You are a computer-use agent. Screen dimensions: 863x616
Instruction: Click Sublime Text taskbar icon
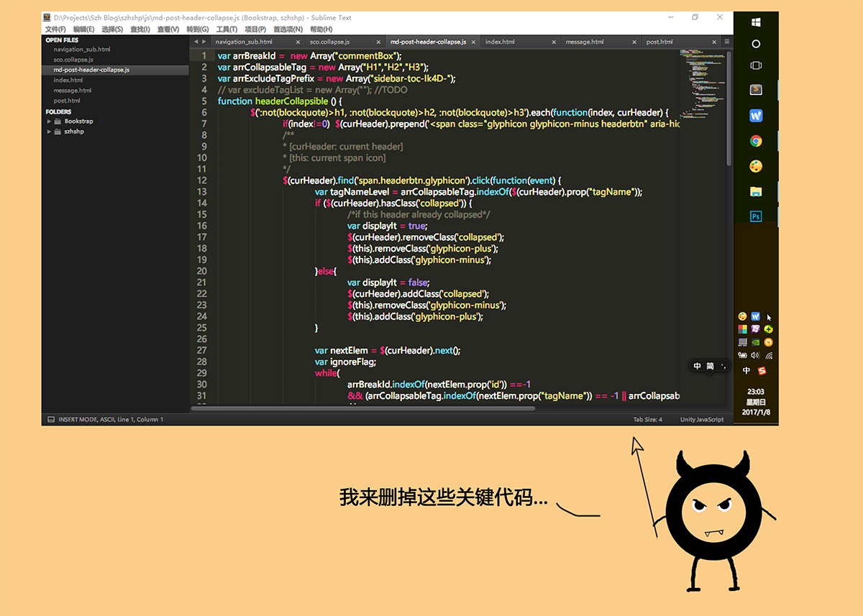756,91
